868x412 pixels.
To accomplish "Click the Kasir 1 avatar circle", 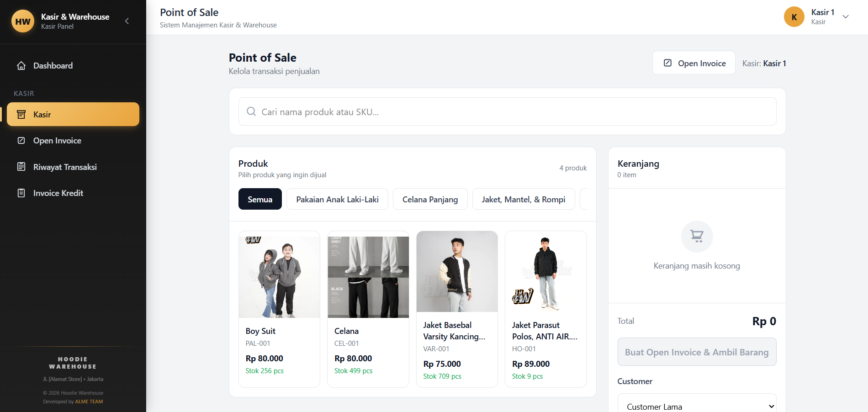I will [794, 17].
